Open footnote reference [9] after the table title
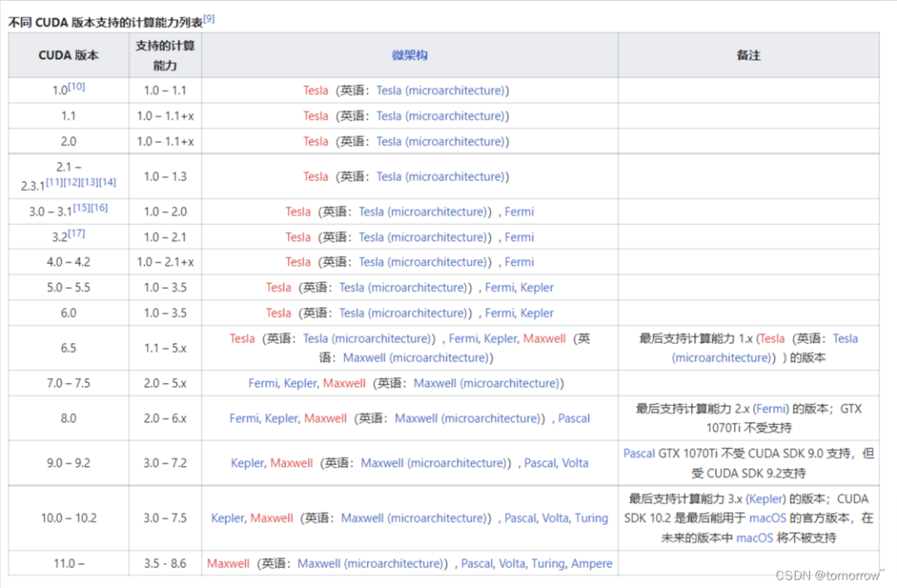Screen dimensions: 897x588 coord(209,17)
